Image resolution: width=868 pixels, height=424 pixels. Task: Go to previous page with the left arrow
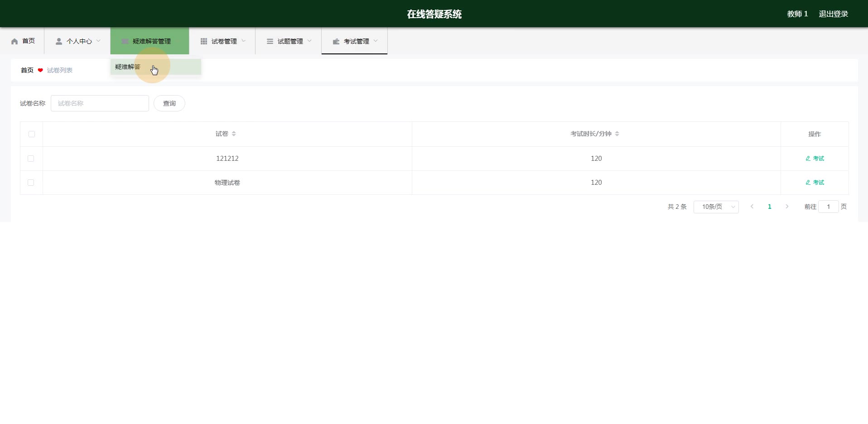(x=752, y=207)
